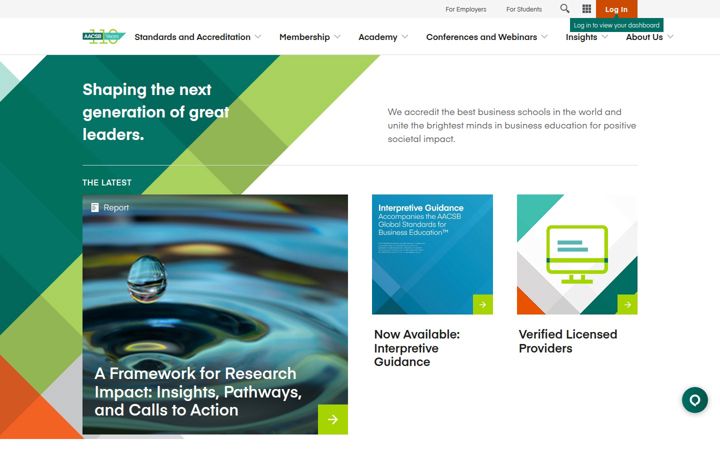The height and width of the screenshot is (450, 720).
Task: Open the search magnifier icon
Action: pos(565,9)
